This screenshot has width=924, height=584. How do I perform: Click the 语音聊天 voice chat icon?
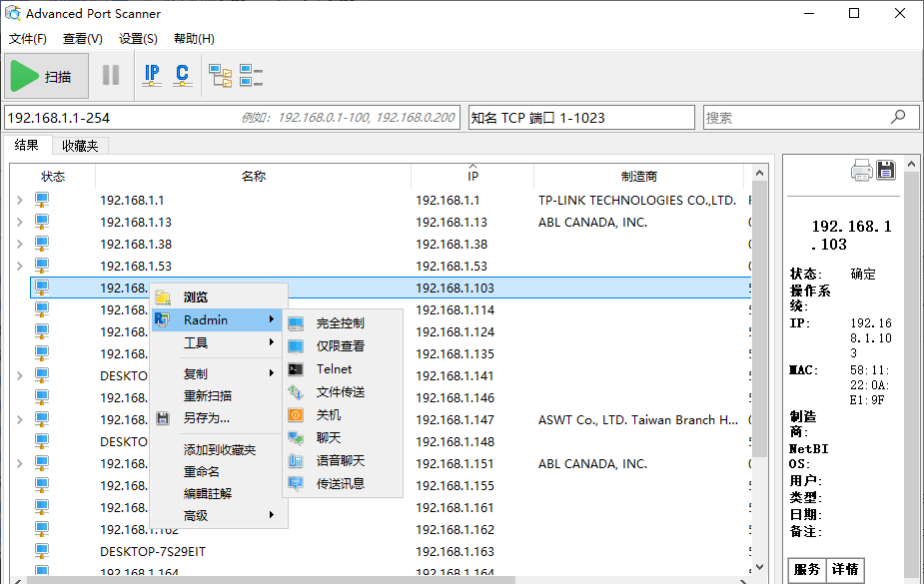point(296,461)
